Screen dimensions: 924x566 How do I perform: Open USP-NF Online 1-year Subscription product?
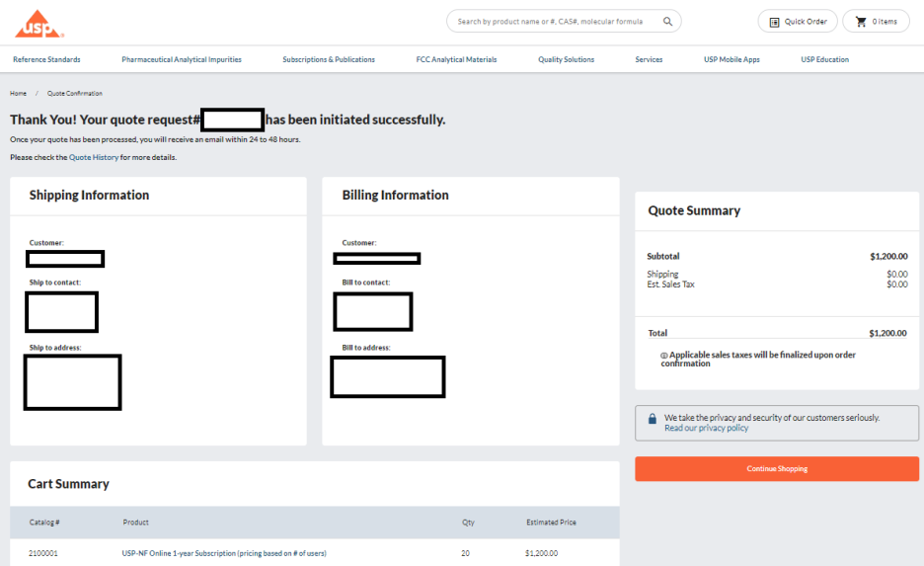[224, 553]
